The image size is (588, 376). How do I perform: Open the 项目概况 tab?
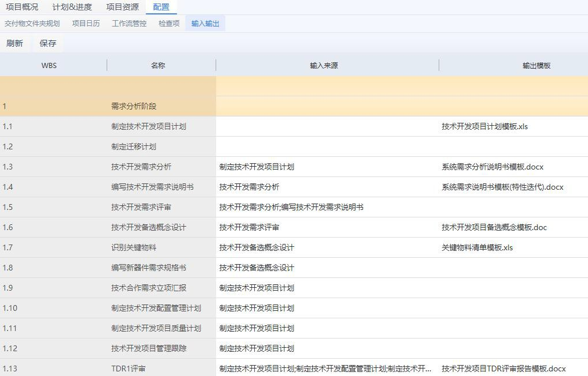point(22,7)
